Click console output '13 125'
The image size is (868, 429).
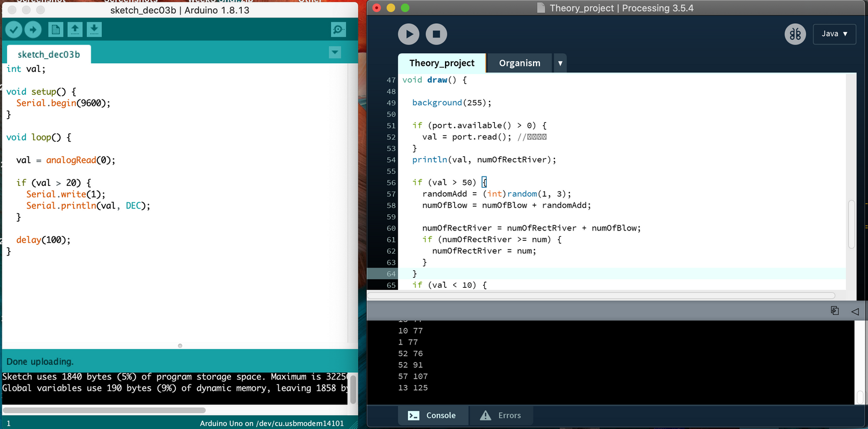click(x=413, y=388)
